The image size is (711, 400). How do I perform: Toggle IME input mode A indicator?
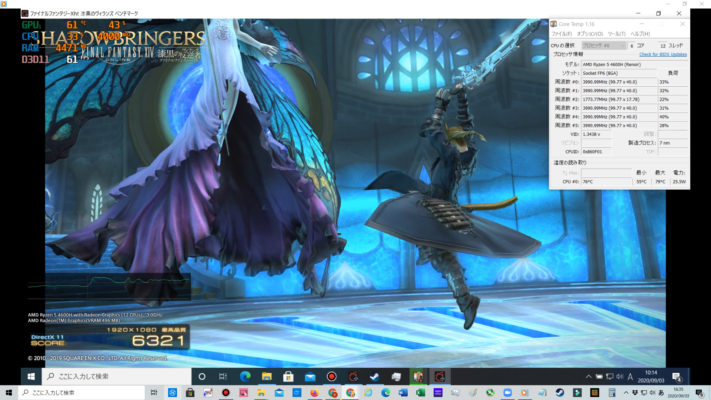[630, 376]
